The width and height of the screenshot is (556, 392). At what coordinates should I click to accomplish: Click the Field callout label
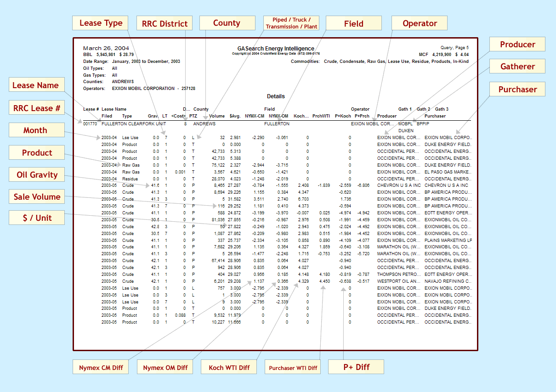353,23
